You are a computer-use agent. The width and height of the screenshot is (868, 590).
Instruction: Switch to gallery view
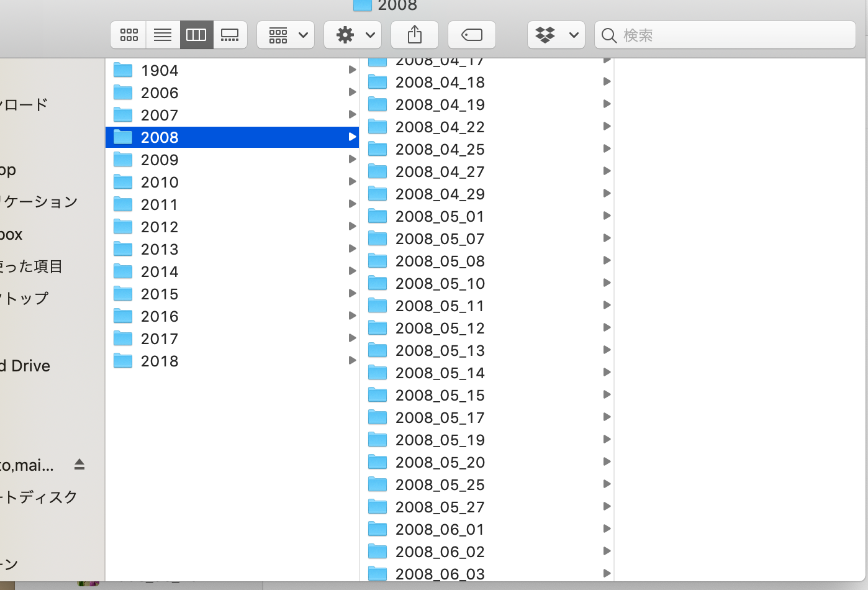230,35
